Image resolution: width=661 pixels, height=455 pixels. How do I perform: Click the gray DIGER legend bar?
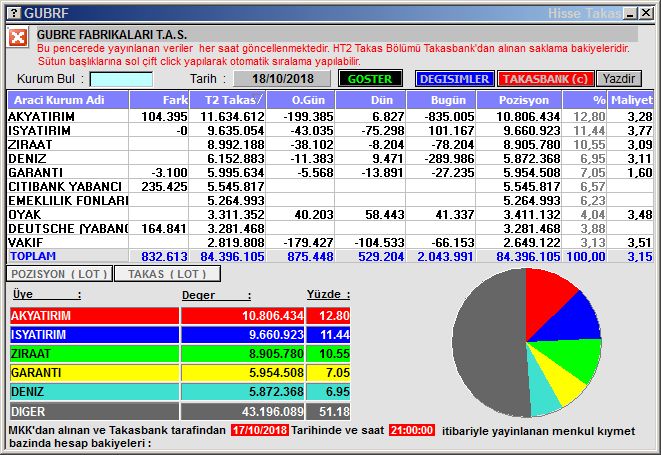coord(94,411)
